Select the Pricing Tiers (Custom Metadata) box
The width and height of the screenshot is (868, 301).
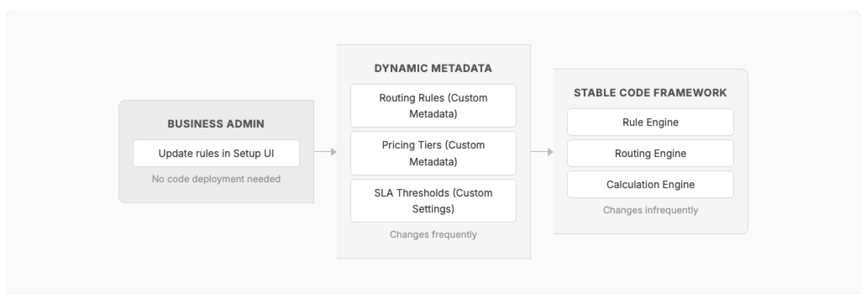(433, 153)
